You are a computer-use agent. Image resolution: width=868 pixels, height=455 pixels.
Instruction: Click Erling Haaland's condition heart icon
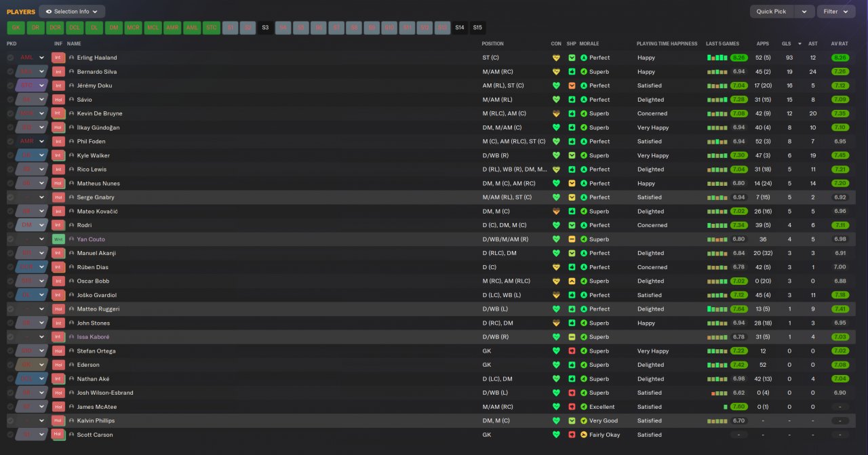coord(556,58)
